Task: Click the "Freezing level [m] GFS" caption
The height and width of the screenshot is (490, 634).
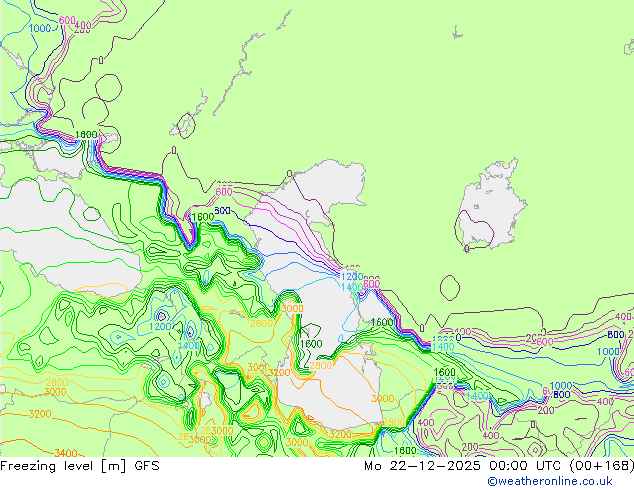Action: click(x=80, y=466)
